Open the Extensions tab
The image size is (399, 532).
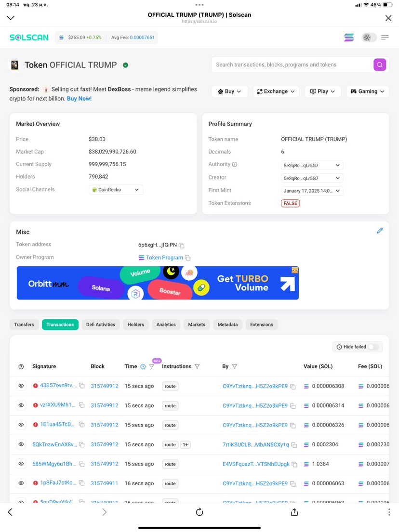coord(262,324)
